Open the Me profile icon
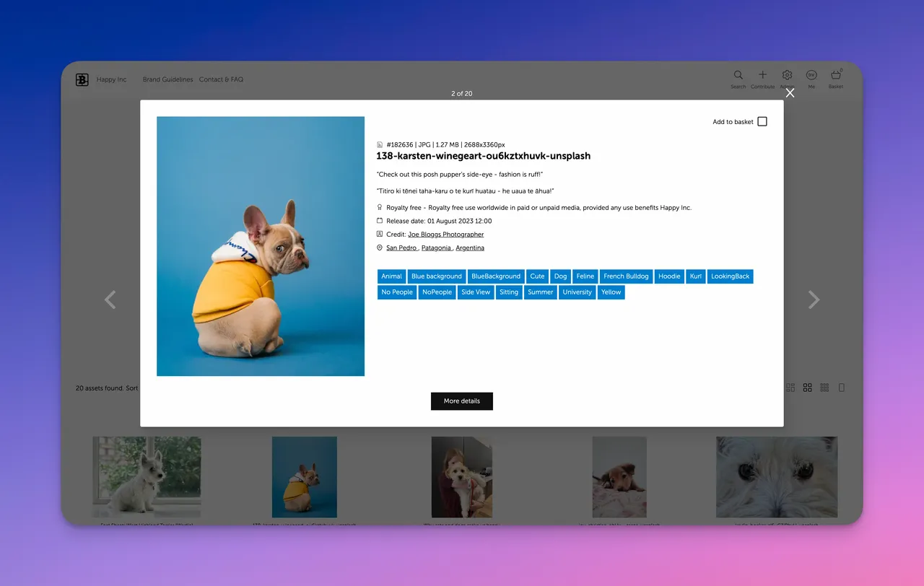This screenshot has height=586, width=924. 811,76
